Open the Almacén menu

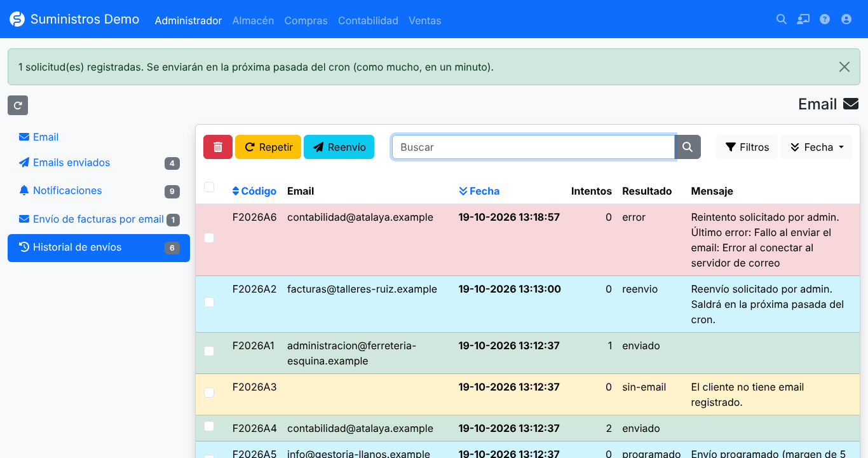(253, 20)
